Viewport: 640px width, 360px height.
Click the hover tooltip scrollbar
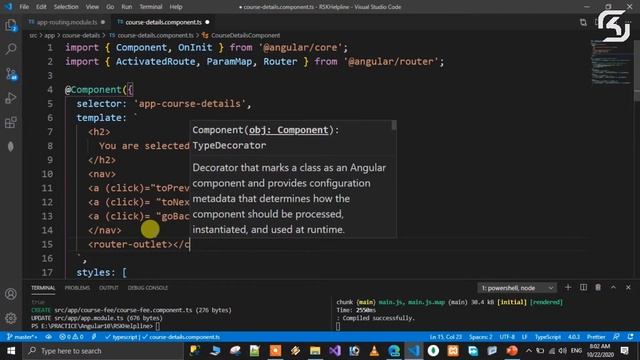pos(393,125)
